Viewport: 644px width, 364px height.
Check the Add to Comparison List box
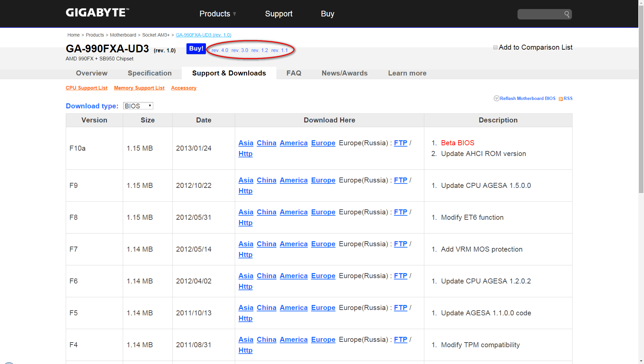click(495, 47)
